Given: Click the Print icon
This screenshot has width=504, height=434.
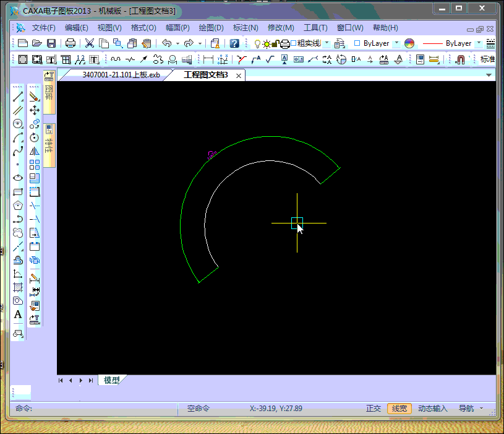Looking at the screenshot, I should pos(70,43).
